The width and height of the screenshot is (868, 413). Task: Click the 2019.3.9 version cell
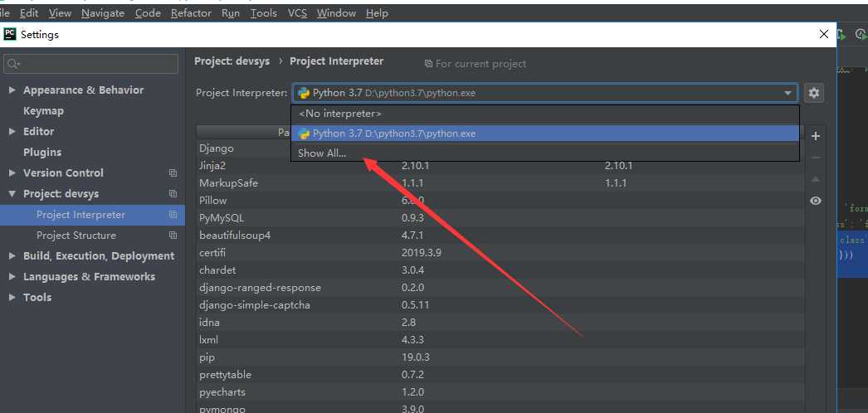pyautogui.click(x=422, y=253)
